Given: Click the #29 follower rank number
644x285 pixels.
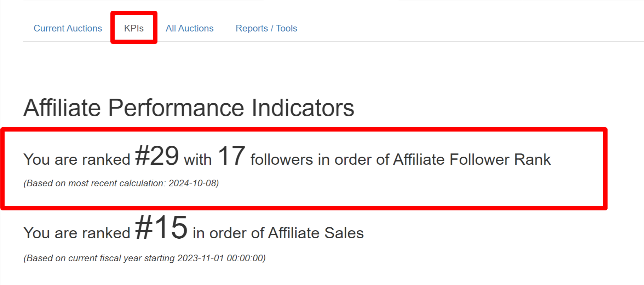Looking at the screenshot, I should pyautogui.click(x=157, y=156).
